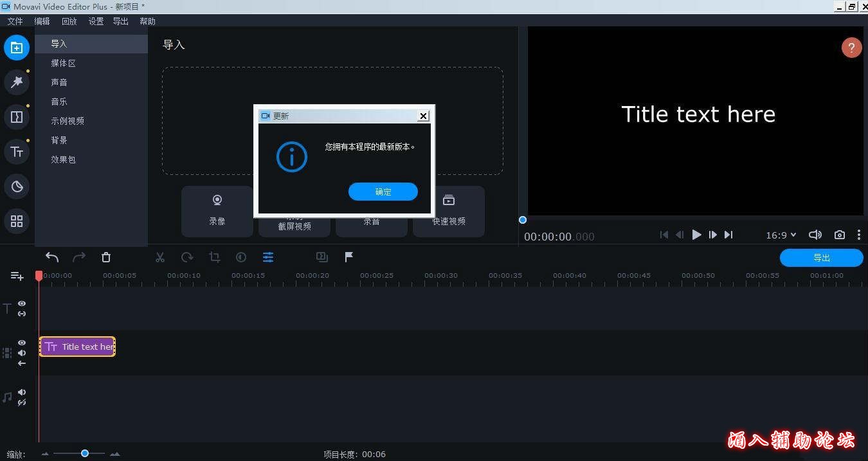
Task: Hide the video track using eye icon
Action: (x=22, y=343)
